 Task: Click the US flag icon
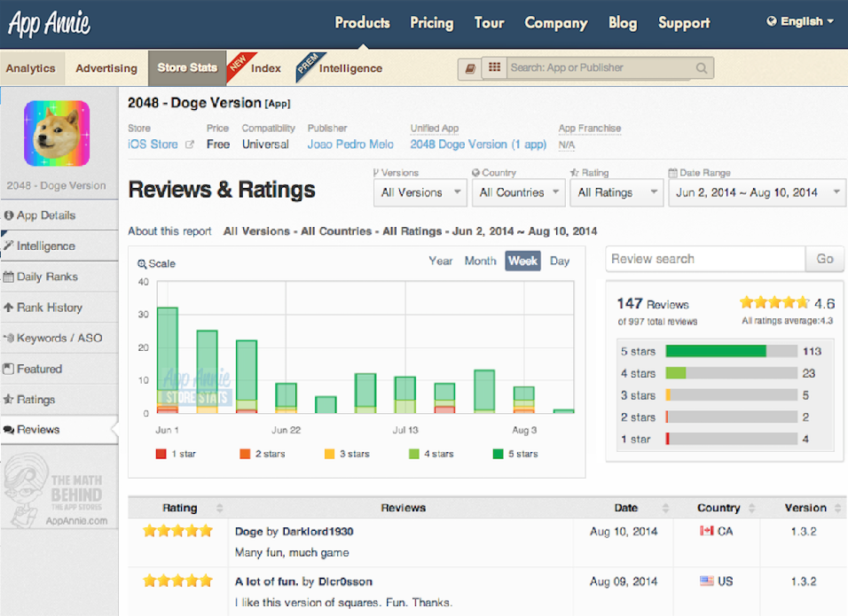click(706, 581)
